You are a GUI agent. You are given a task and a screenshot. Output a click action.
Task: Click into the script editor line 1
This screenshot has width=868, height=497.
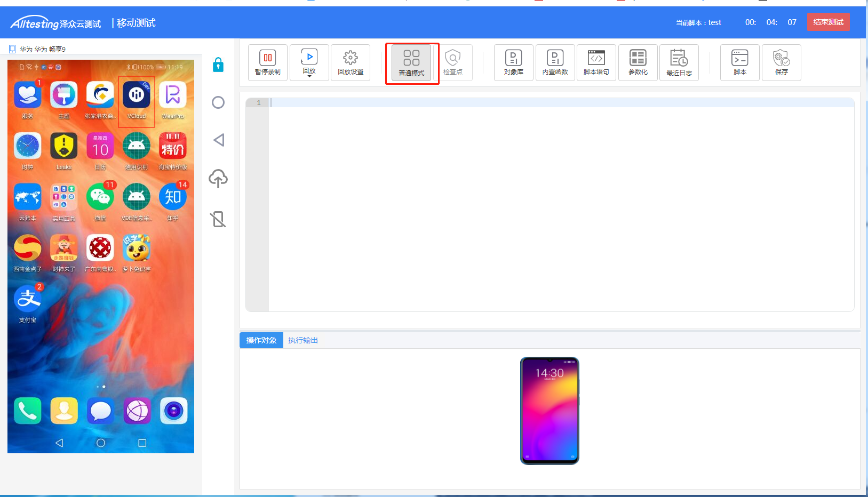(x=560, y=103)
